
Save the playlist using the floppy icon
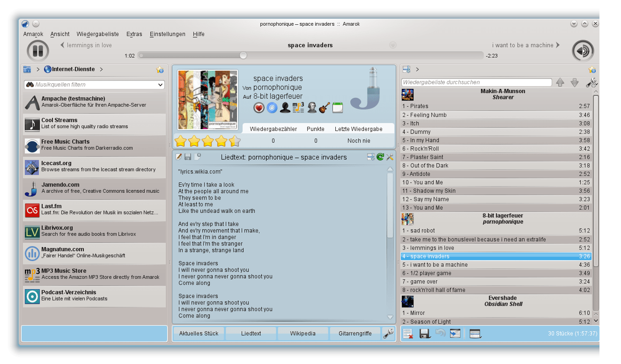click(425, 334)
